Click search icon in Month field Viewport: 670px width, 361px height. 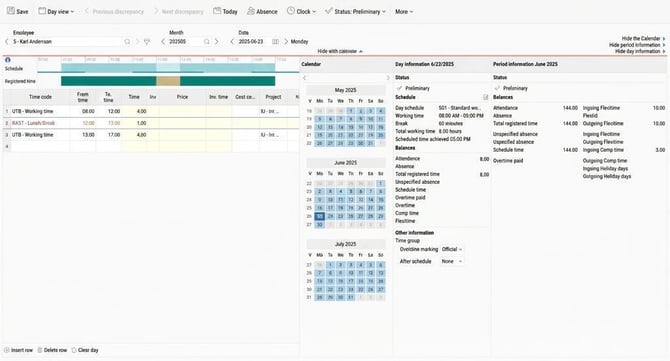(206, 41)
